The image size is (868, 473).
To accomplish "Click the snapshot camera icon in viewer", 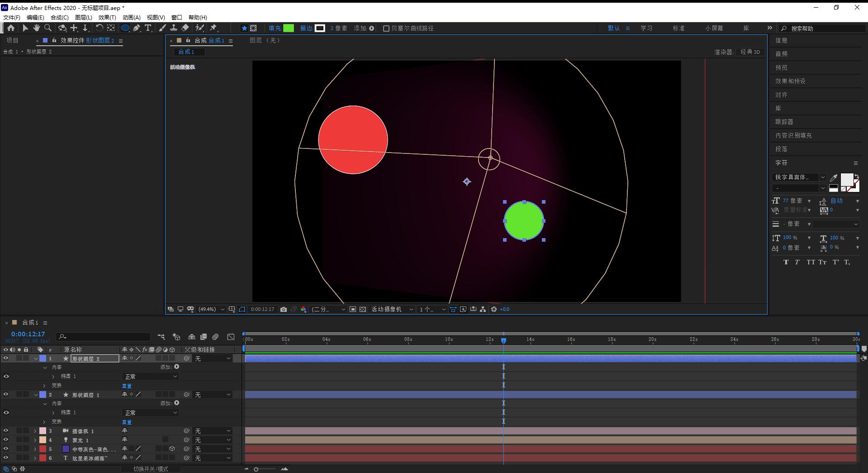I will pos(284,309).
